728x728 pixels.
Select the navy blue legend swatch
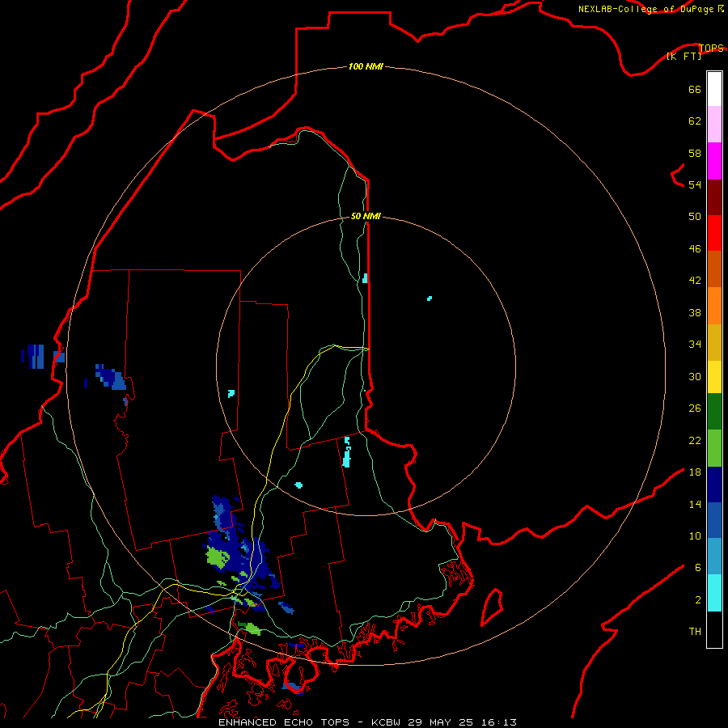[714, 485]
